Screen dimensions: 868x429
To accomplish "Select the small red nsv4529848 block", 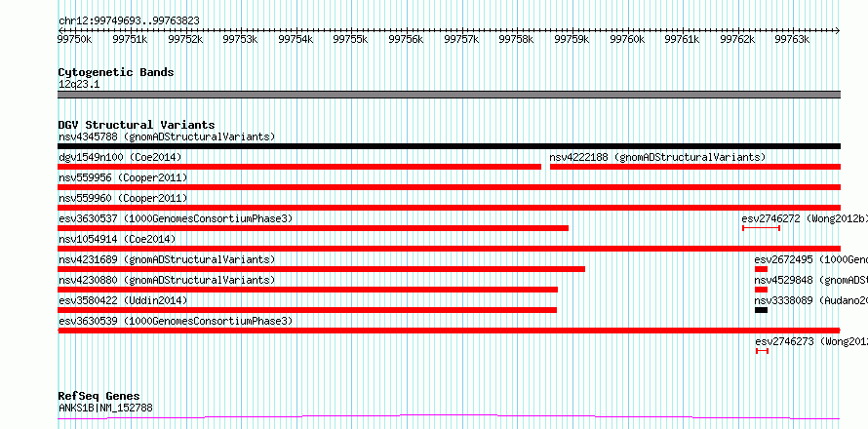I will coord(761,290).
